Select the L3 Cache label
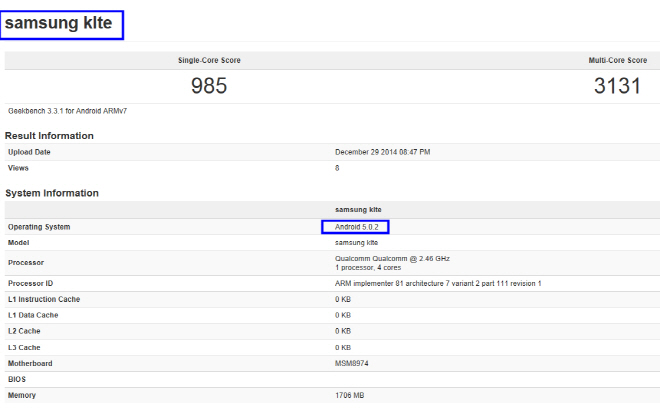The image size is (660, 411). [x=24, y=348]
